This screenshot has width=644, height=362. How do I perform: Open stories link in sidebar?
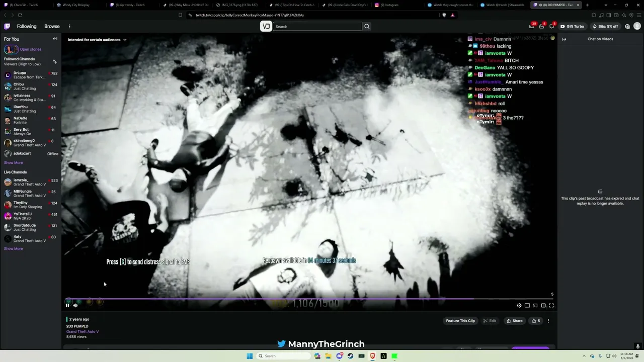tap(23, 49)
